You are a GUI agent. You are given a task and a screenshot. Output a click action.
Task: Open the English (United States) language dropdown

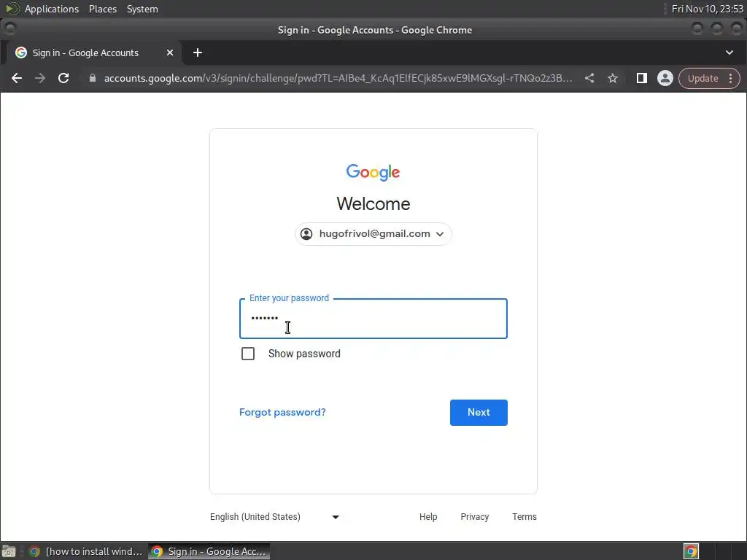pos(274,517)
